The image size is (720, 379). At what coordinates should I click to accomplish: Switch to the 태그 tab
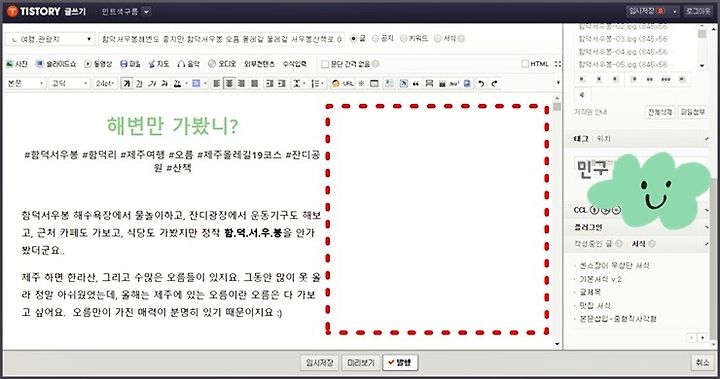[x=581, y=138]
